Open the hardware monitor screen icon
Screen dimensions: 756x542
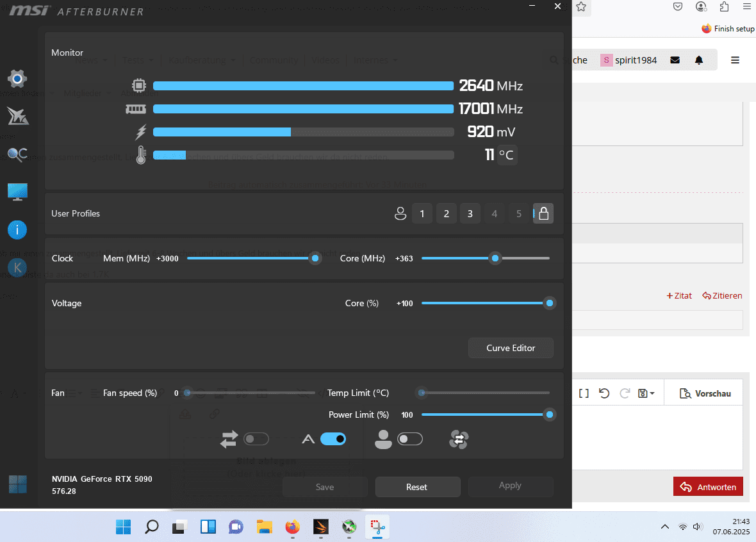pyautogui.click(x=17, y=192)
